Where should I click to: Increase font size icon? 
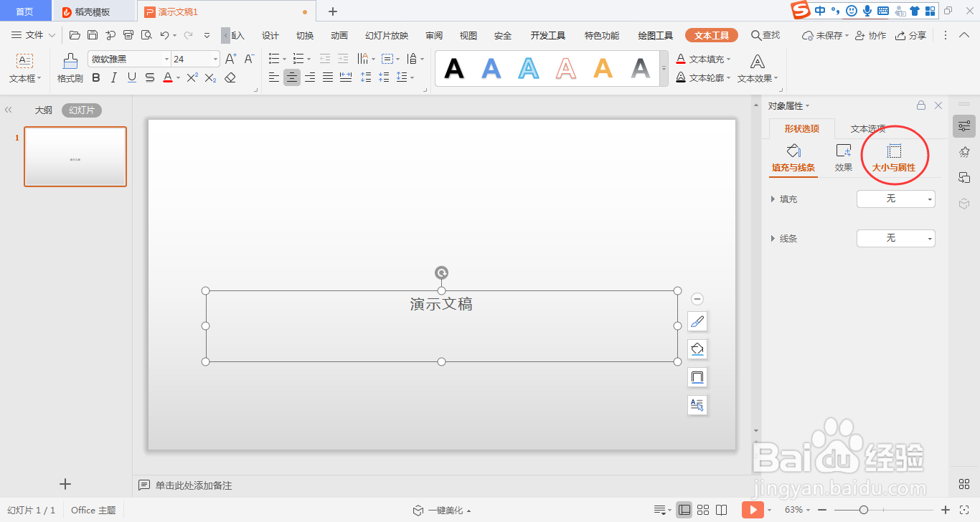[x=231, y=59]
